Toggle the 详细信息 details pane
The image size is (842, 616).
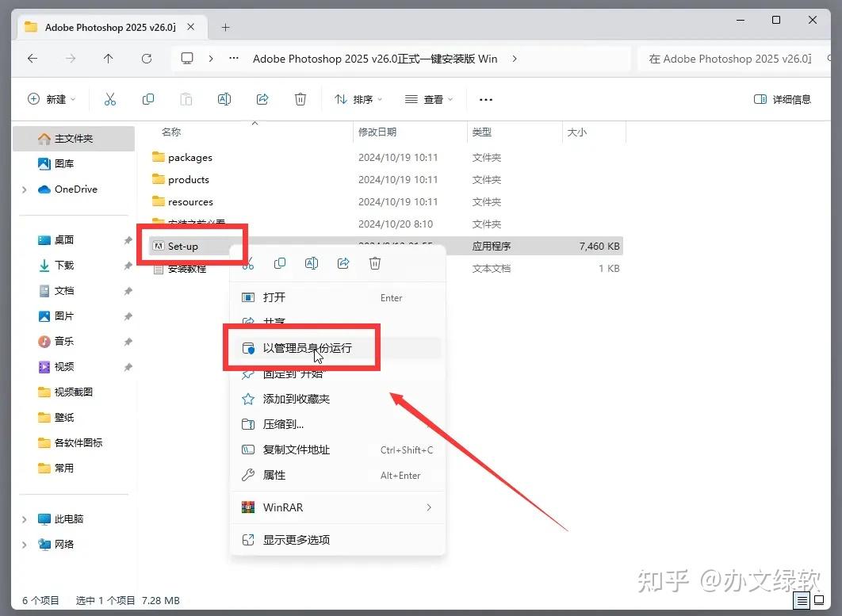click(782, 98)
